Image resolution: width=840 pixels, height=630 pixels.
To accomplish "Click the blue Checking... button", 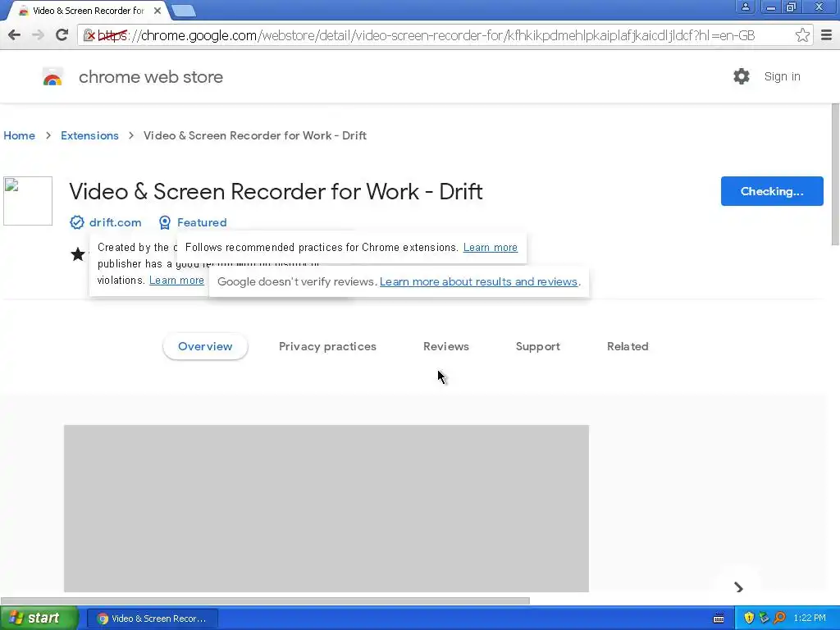I will [772, 191].
